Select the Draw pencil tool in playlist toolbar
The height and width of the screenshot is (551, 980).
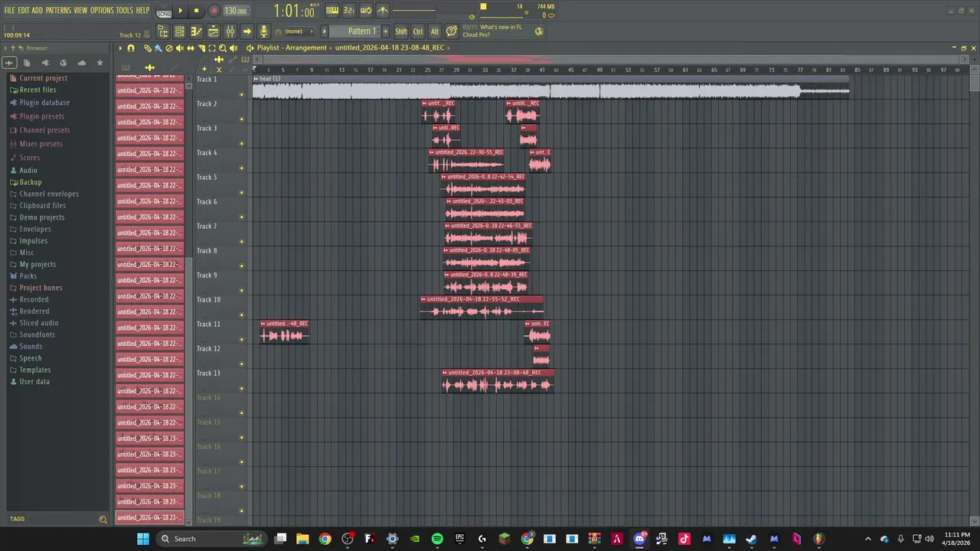pos(147,48)
